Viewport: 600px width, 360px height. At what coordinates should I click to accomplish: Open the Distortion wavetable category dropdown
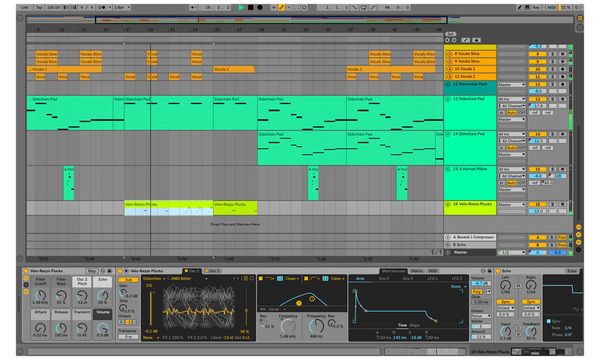pos(154,279)
